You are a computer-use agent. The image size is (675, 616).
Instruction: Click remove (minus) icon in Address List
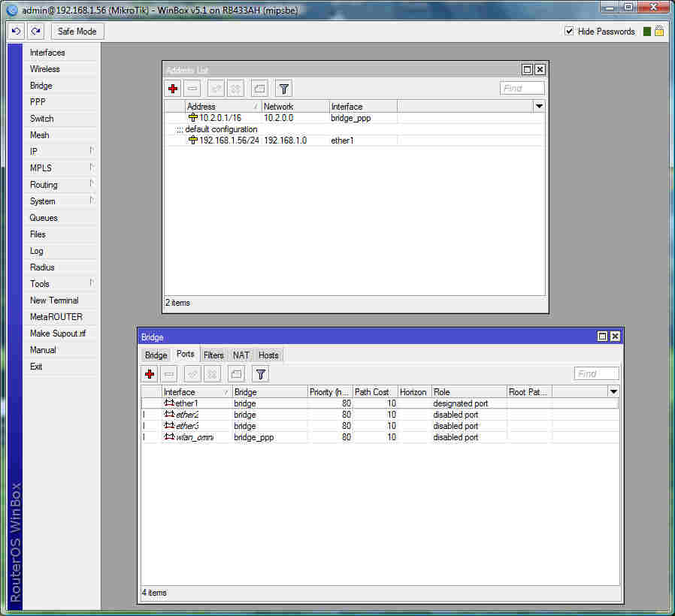[192, 89]
